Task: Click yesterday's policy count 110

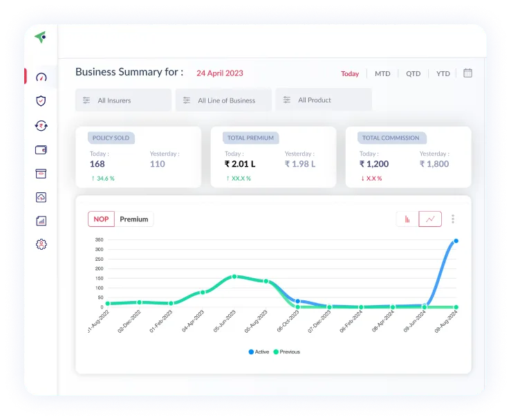Action: [x=158, y=164]
